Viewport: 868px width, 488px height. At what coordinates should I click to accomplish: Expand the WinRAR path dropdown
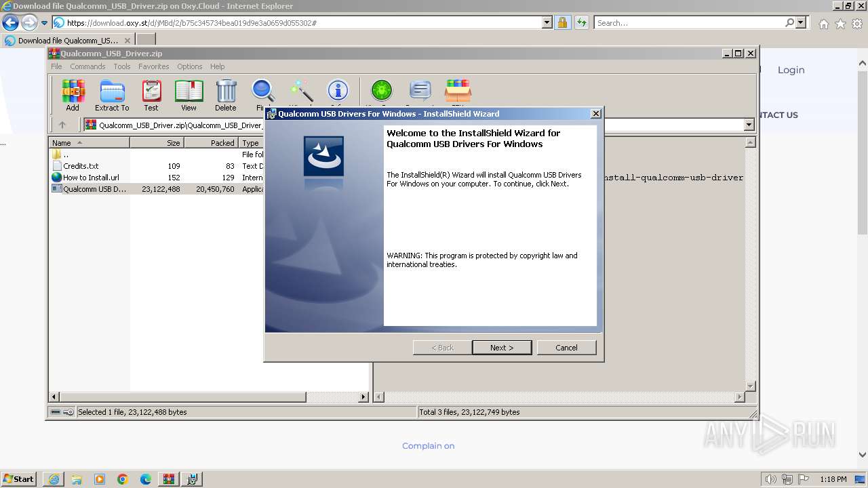tap(749, 125)
